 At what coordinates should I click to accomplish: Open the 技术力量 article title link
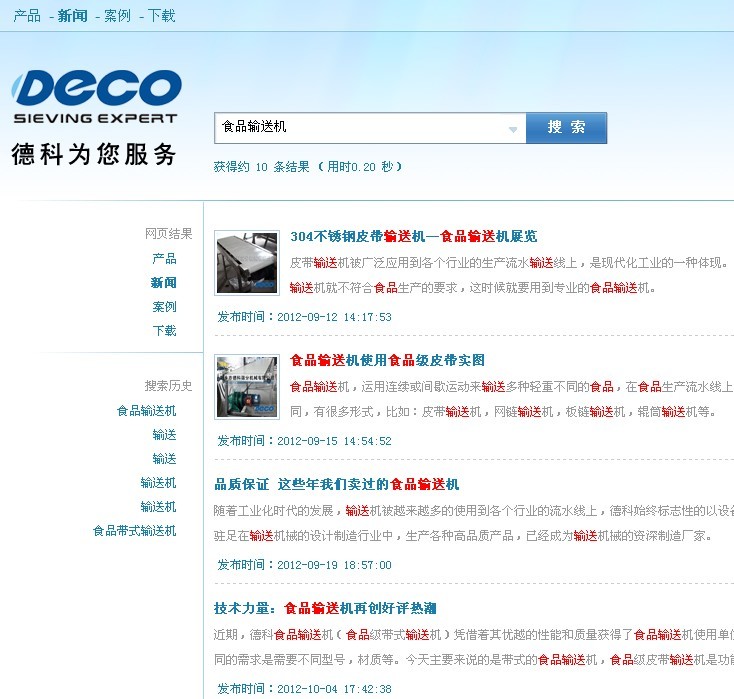324,609
